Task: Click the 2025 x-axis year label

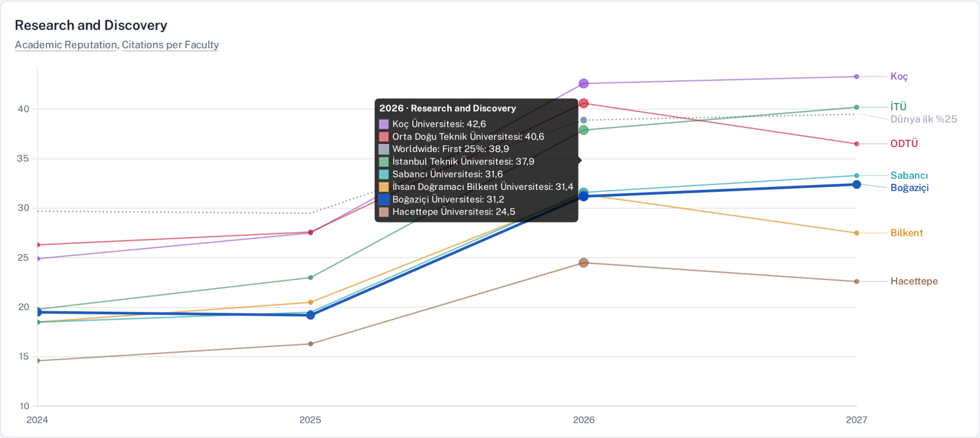Action: tap(310, 420)
